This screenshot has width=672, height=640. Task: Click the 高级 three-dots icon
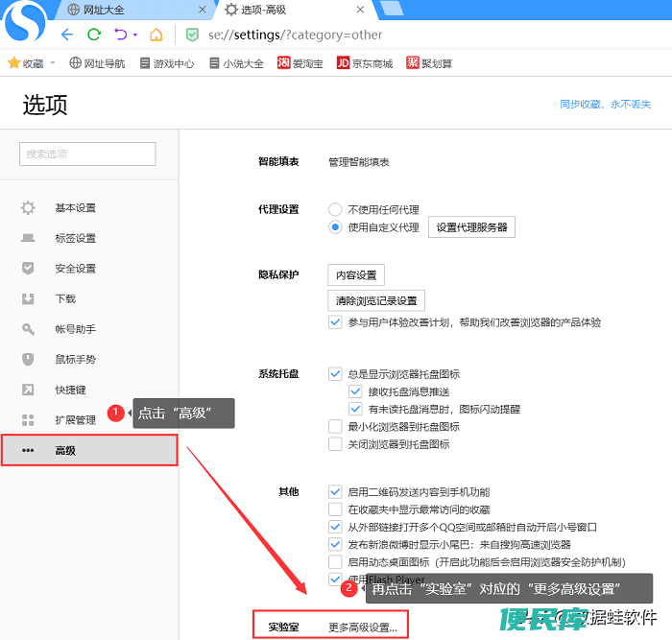(x=28, y=451)
